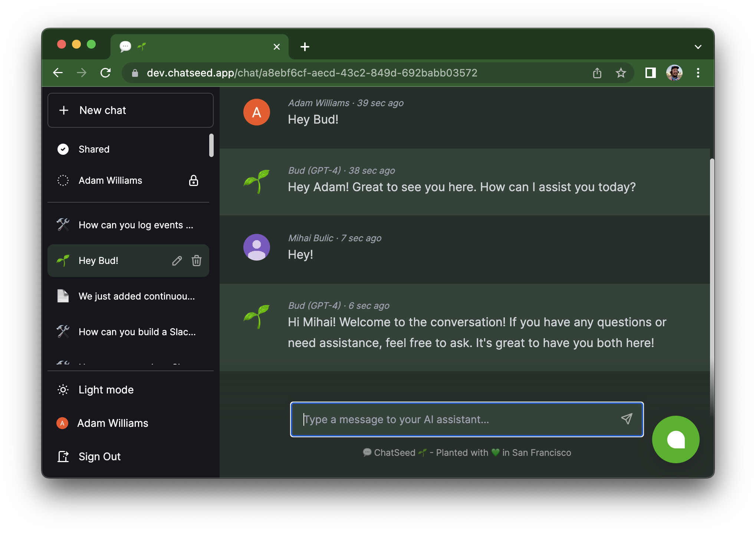756x533 pixels.
Task: Reload the page
Action: pyautogui.click(x=106, y=73)
